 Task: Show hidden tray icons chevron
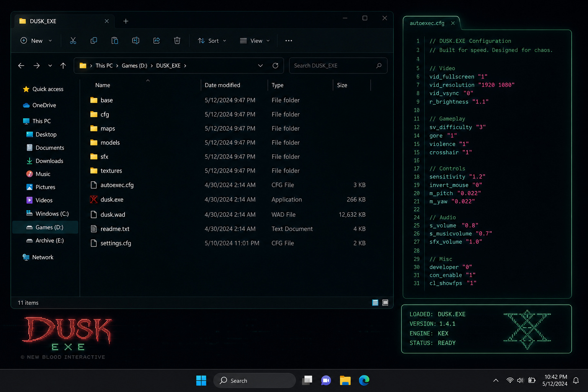(x=496, y=381)
